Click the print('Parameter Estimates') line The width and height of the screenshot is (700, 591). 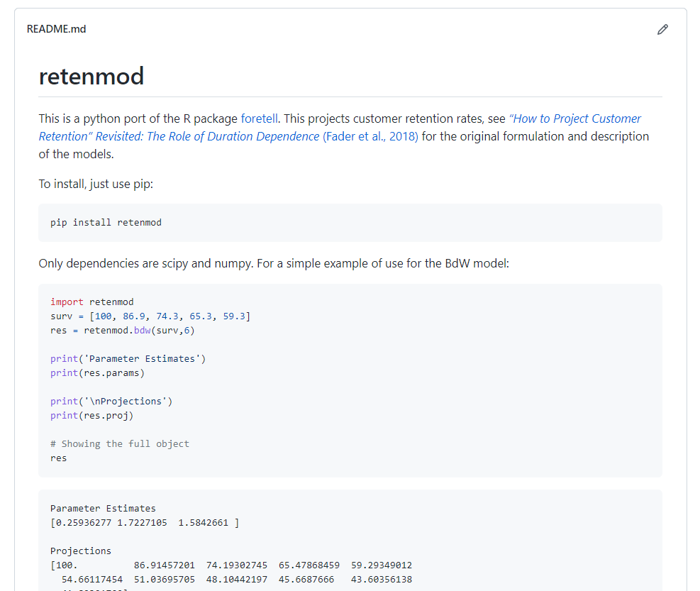128,358
